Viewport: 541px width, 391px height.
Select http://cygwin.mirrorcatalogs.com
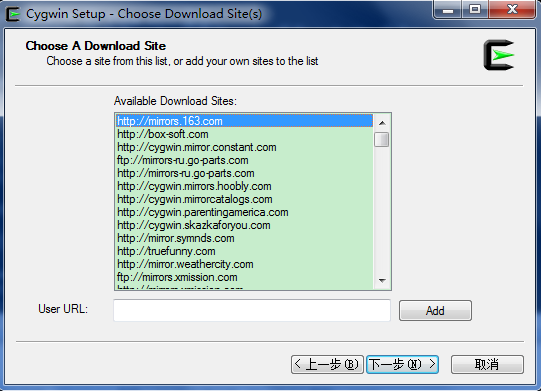pyautogui.click(x=244, y=199)
